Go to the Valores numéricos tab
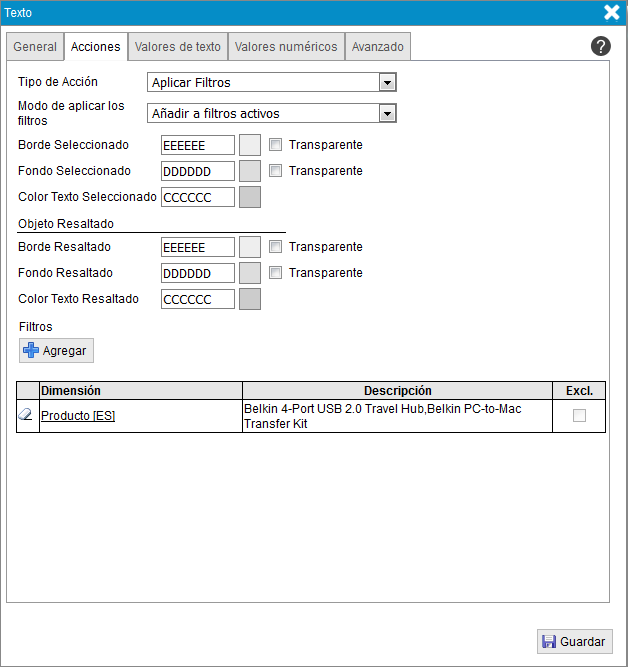628x667 pixels. (x=286, y=47)
